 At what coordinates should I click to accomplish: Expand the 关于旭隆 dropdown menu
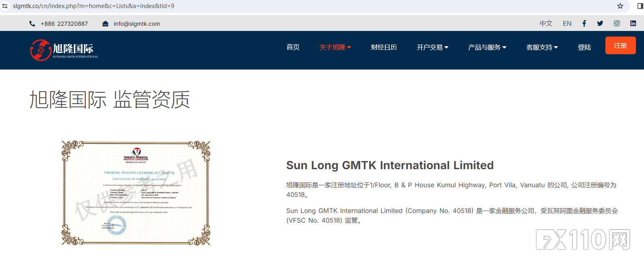click(335, 47)
